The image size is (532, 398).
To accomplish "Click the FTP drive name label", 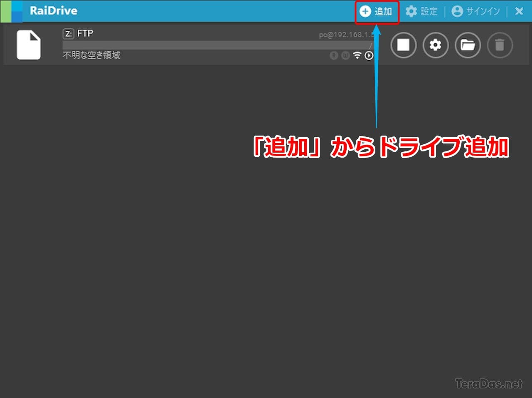I will (x=85, y=33).
